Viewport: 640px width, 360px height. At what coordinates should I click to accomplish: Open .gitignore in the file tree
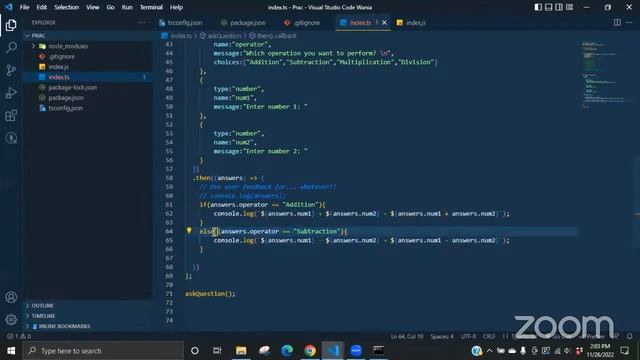61,56
